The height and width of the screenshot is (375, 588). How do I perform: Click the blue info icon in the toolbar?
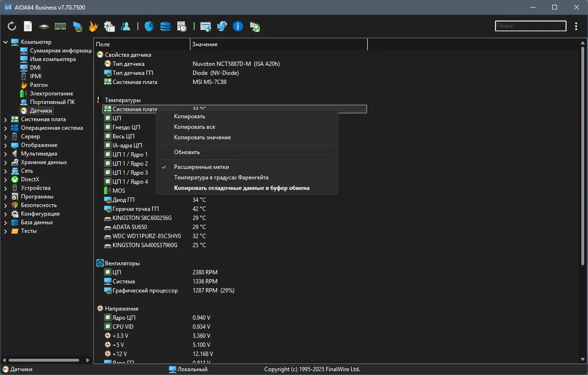tap(237, 26)
